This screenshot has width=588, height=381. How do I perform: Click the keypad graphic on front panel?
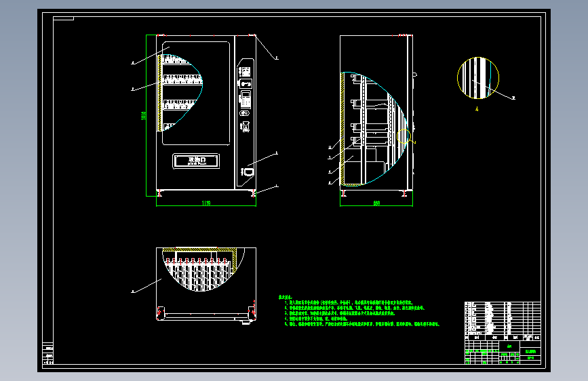246,98
